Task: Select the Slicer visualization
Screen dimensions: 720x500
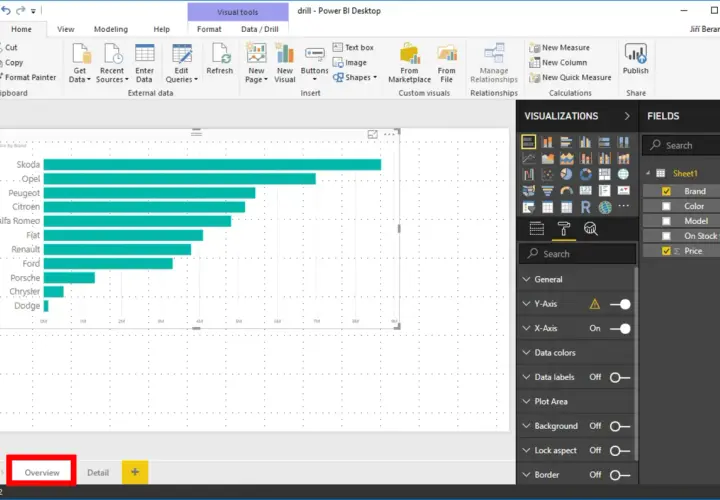Action: pyautogui.click(x=529, y=207)
